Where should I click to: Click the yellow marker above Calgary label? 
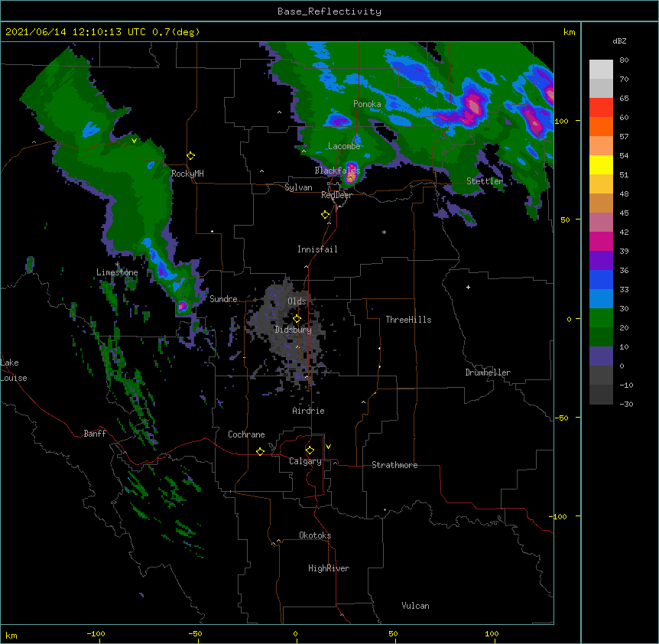pyautogui.click(x=310, y=450)
